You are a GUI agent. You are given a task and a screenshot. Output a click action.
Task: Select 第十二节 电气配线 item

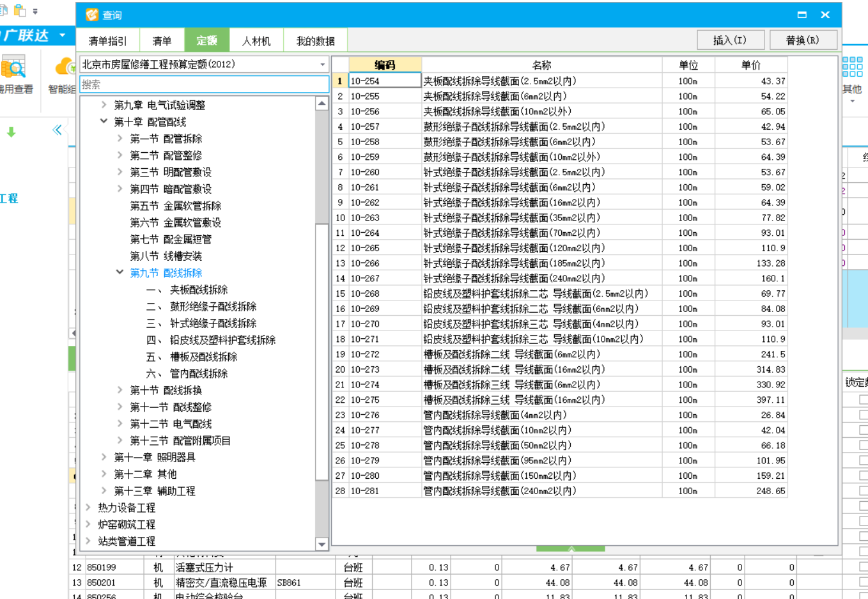click(x=171, y=424)
